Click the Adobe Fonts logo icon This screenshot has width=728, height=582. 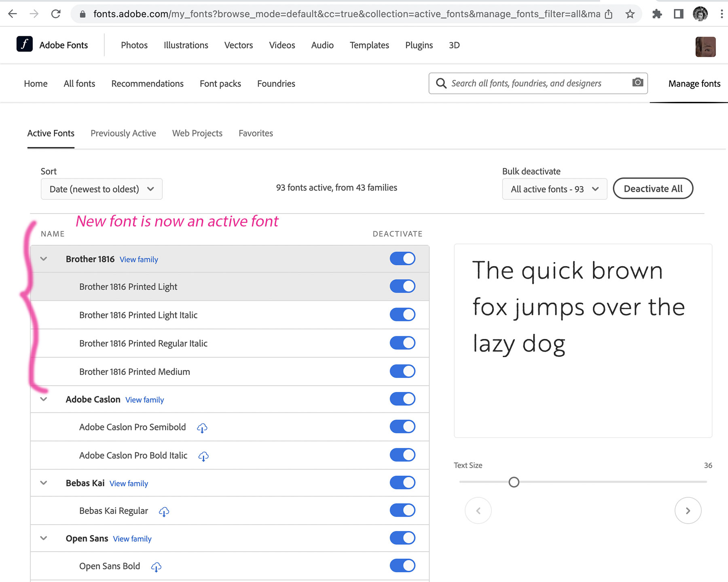point(25,44)
